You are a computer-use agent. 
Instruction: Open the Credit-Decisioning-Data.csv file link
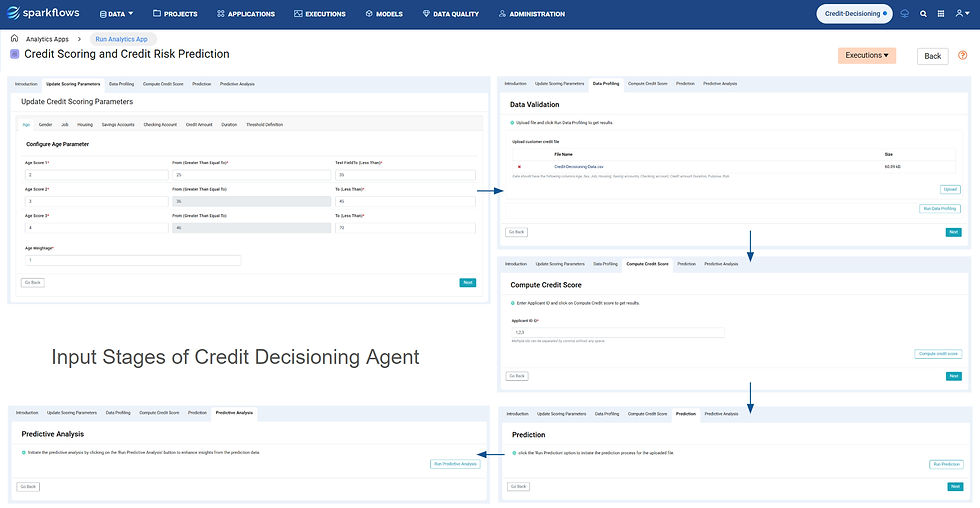pos(579,167)
